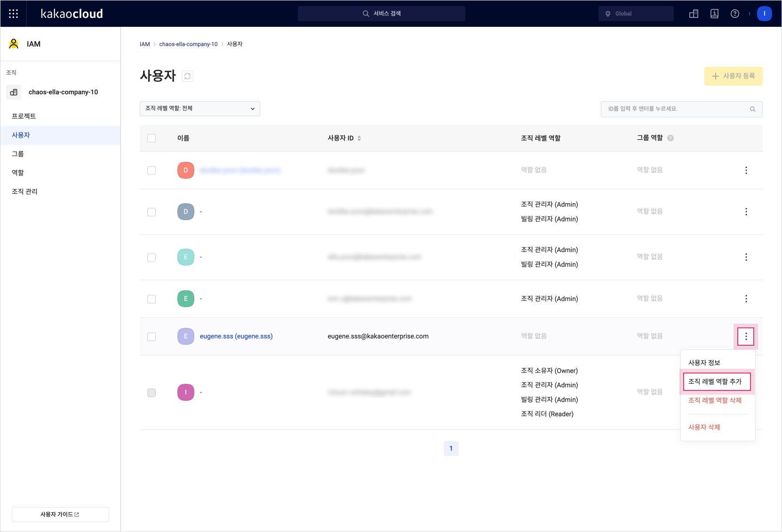Go to page 1 in pagination
This screenshot has width=782, height=532.
(x=451, y=448)
